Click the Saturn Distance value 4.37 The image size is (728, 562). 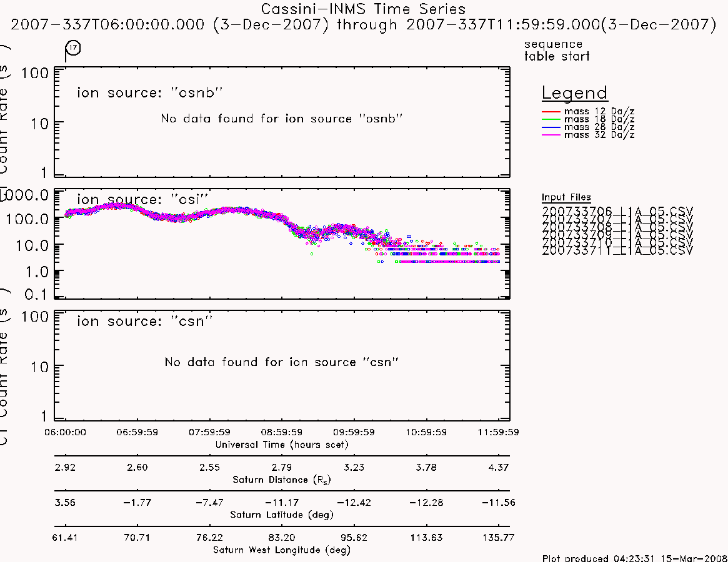point(498,467)
